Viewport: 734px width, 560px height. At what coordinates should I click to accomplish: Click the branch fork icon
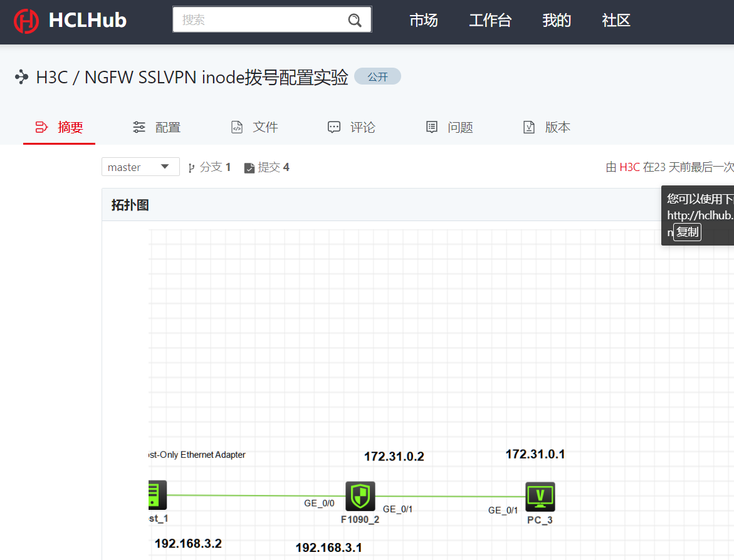click(191, 168)
